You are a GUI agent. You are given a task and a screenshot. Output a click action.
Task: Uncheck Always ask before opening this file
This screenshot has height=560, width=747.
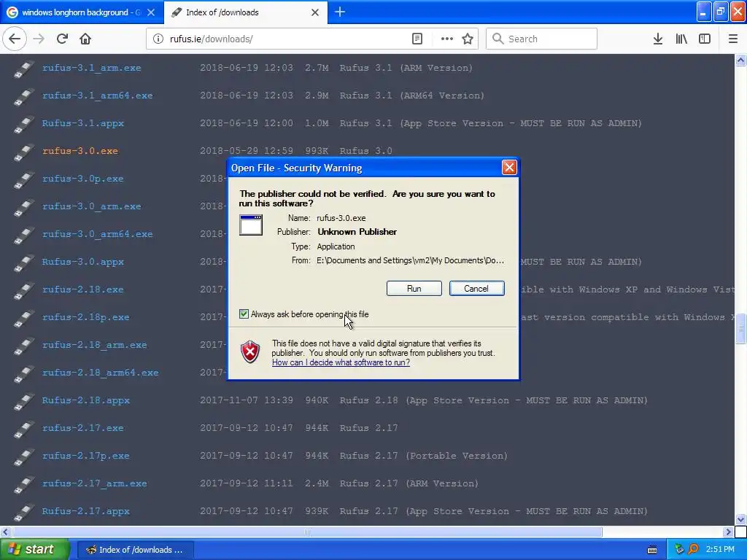point(244,314)
